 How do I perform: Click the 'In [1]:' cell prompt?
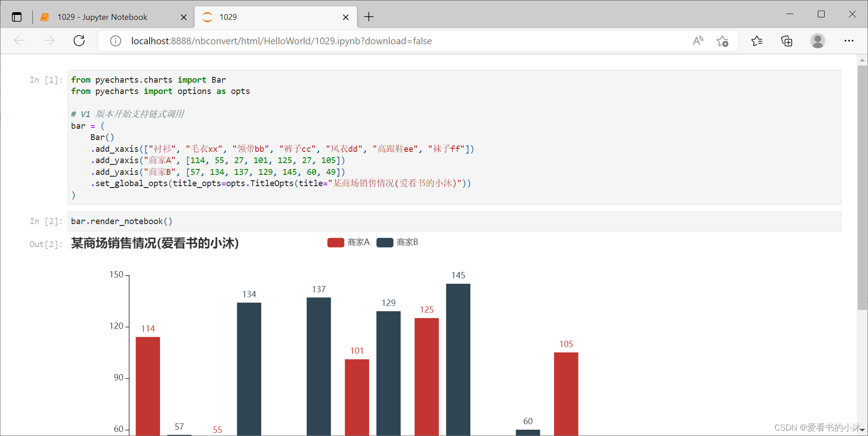click(46, 80)
